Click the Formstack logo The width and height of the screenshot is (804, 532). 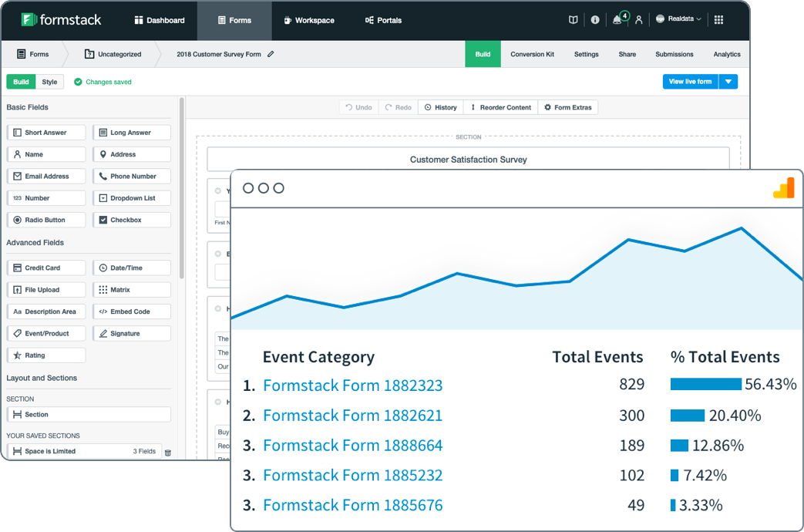pyautogui.click(x=61, y=20)
